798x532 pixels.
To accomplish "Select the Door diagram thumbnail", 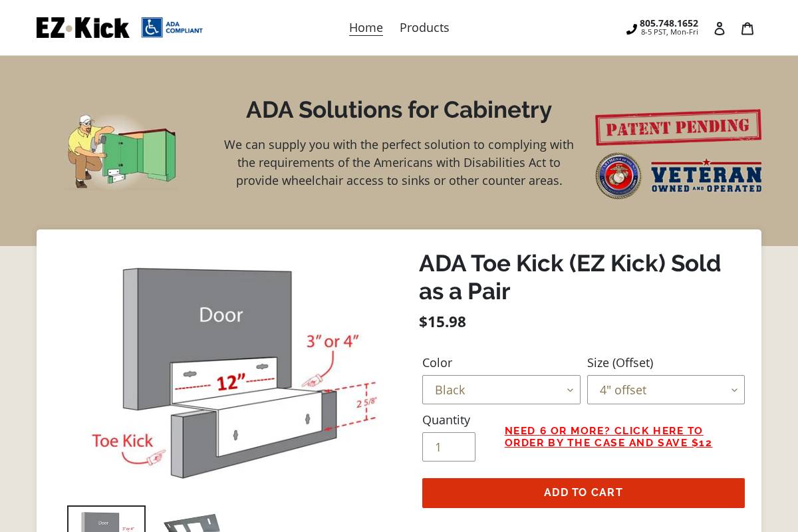I will (x=106, y=523).
